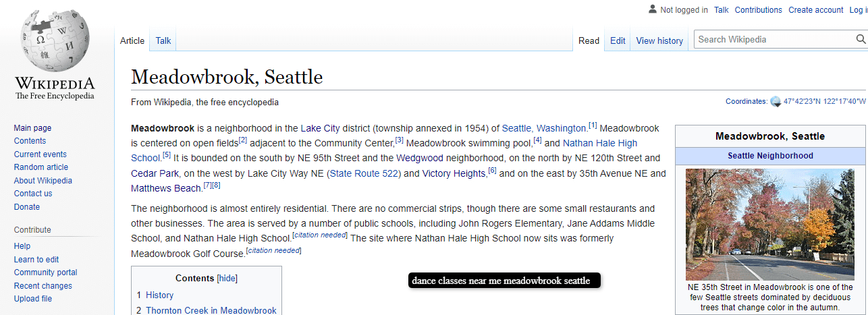Follow the Victory Heights link
868x315 pixels.
tap(454, 173)
